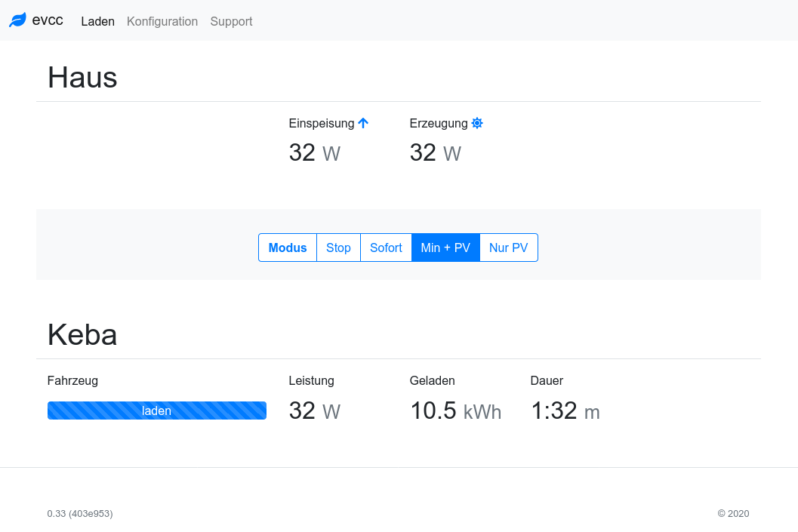Open the Support page
Screen dimensions: 798x532
click(x=231, y=21)
